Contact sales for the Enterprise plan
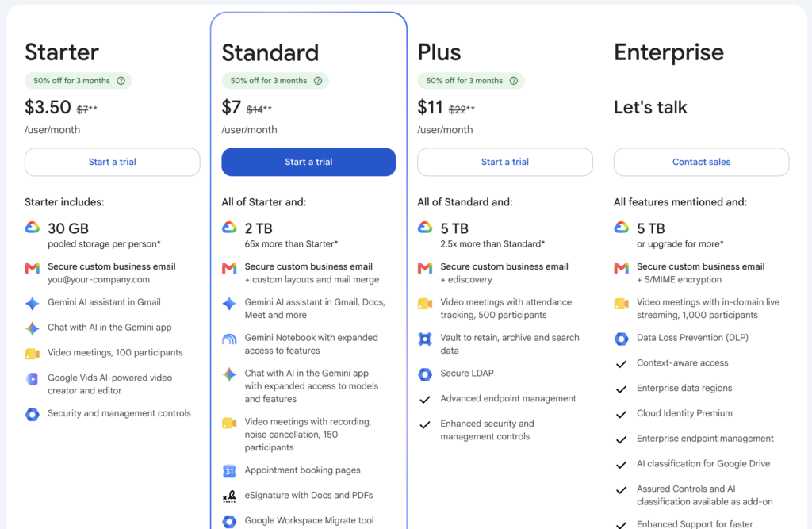 coord(701,162)
